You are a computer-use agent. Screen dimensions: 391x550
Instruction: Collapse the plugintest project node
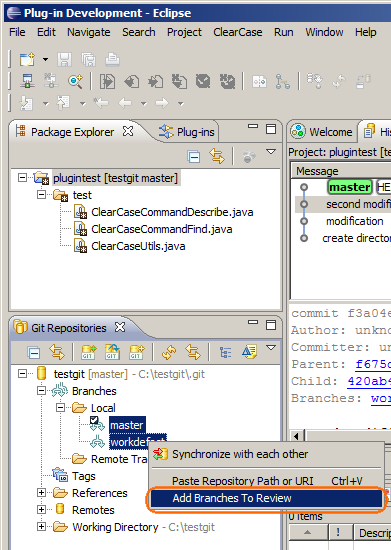[x=22, y=178]
